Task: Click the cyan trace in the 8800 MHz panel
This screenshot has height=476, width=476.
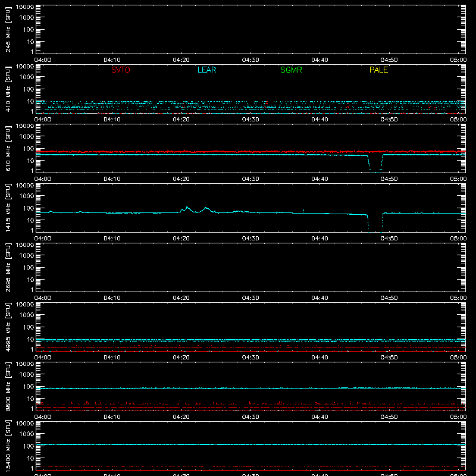Action: click(250, 389)
